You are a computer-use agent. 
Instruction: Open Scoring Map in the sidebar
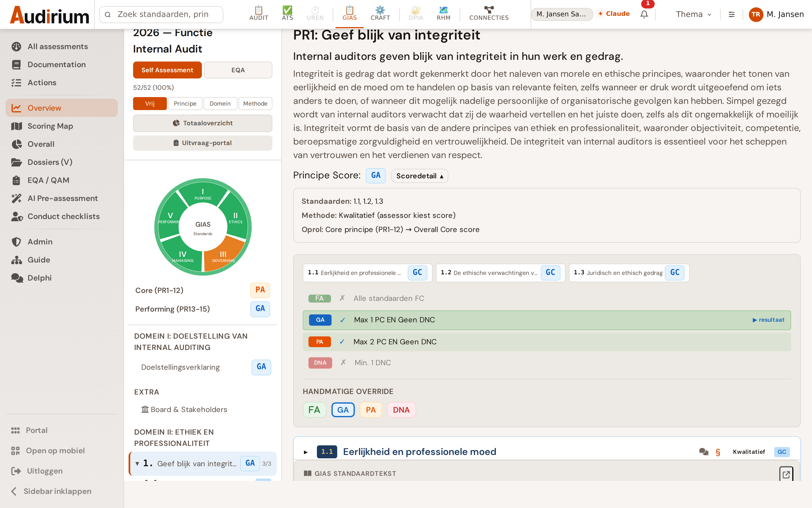(x=62, y=126)
